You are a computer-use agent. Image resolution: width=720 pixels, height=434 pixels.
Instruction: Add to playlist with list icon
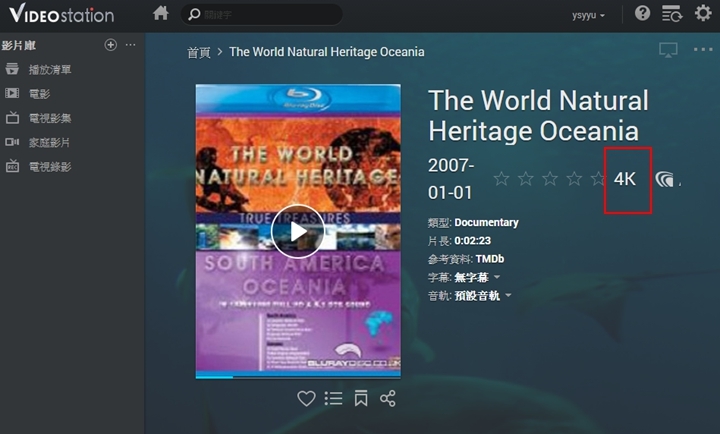[x=333, y=398]
